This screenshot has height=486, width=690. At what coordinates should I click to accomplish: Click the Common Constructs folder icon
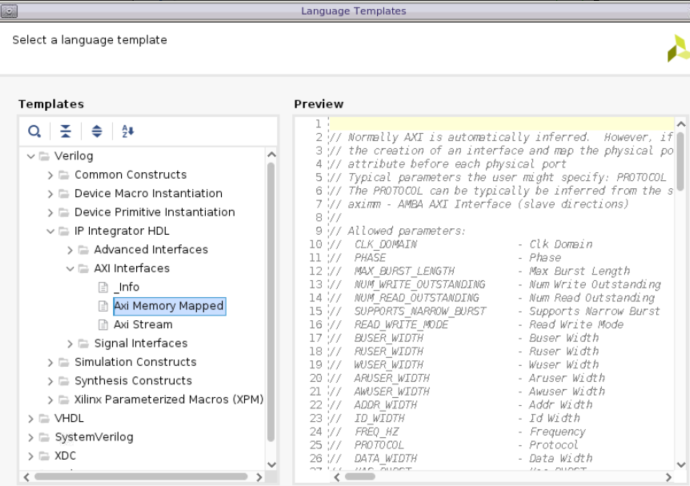coord(64,175)
